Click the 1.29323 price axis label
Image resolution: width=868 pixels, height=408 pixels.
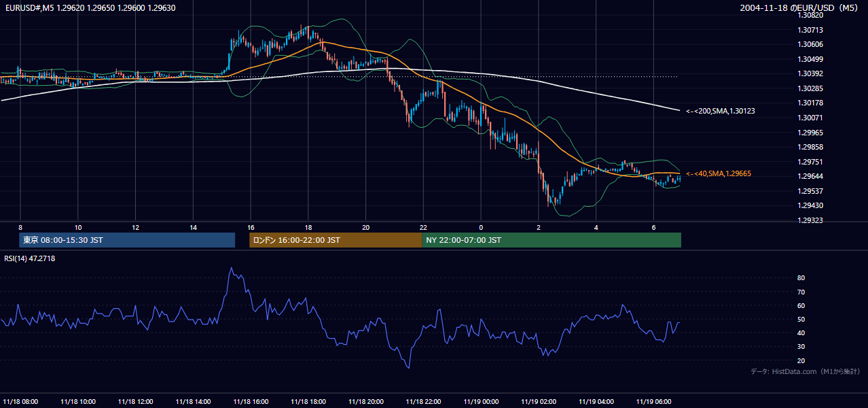click(812, 220)
